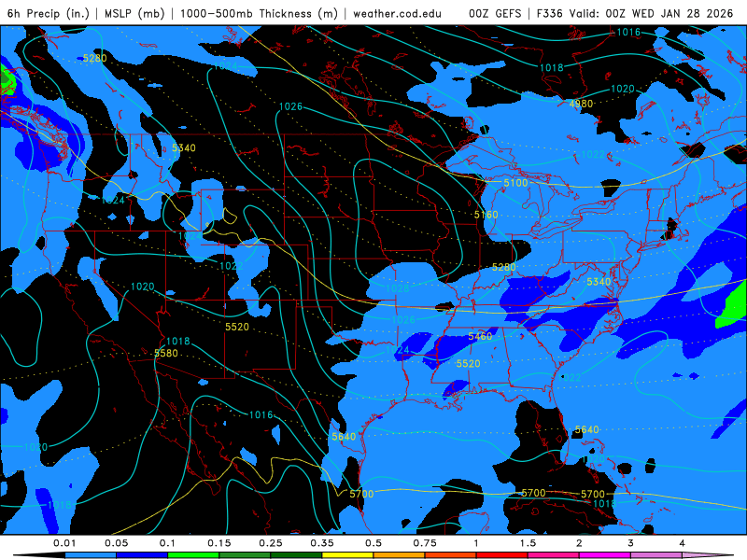Image resolution: width=747 pixels, height=560 pixels.
Task: Click the '6h Precip (in.)' header label
Action: click(49, 13)
